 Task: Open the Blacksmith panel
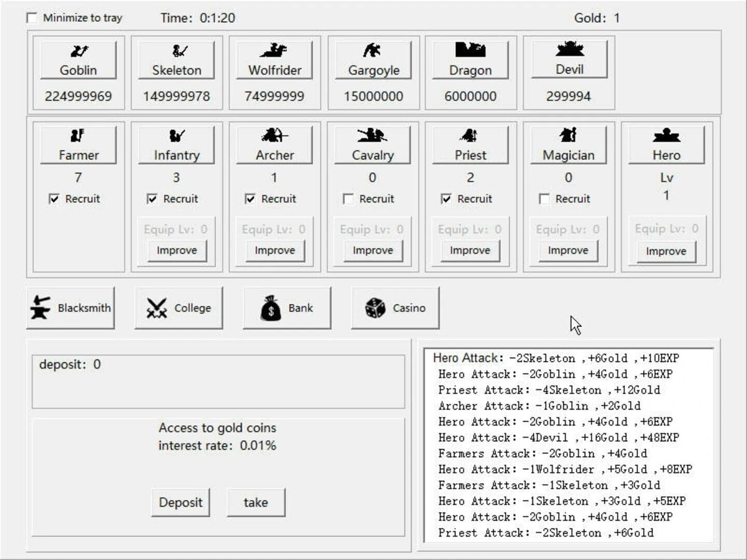[71, 307]
